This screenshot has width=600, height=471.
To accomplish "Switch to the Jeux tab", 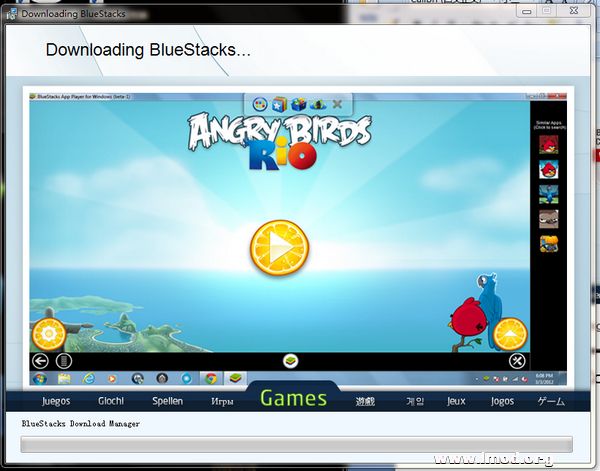I will [x=456, y=401].
